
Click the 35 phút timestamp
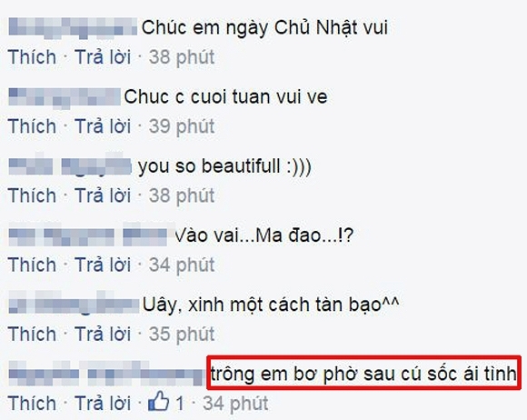pyautogui.click(x=182, y=335)
